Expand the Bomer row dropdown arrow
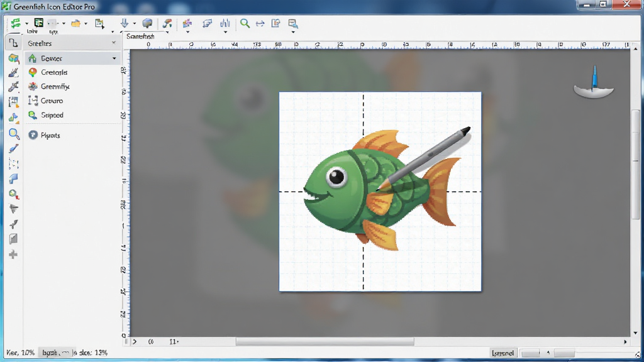The height and width of the screenshot is (362, 644). tap(114, 58)
